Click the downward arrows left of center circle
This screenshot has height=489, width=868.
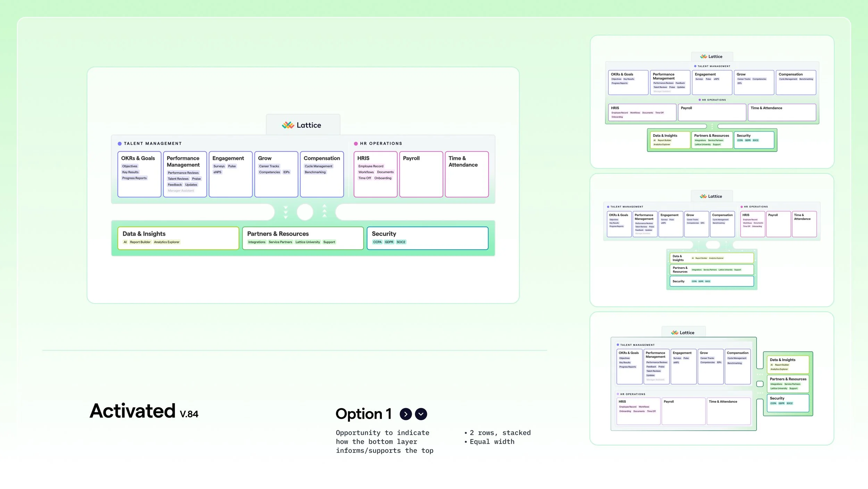286,212
